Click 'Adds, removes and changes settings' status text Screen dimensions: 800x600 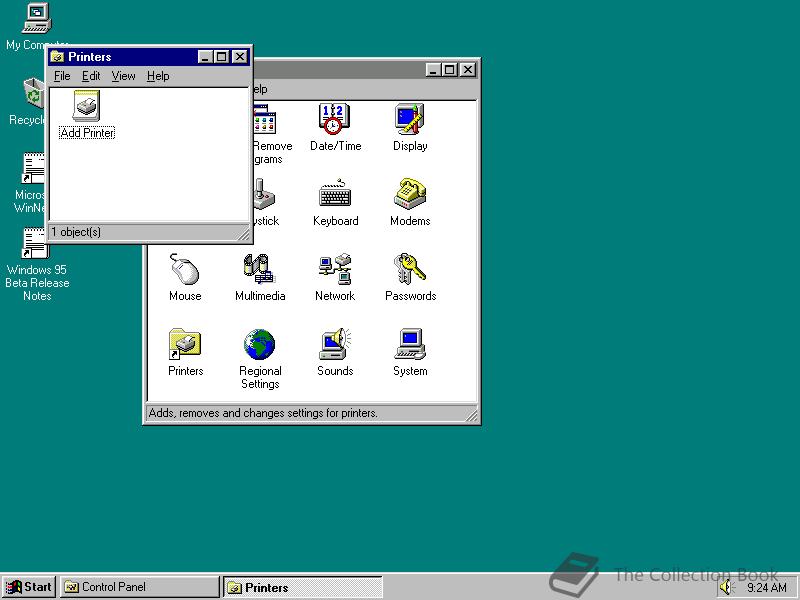click(x=263, y=413)
